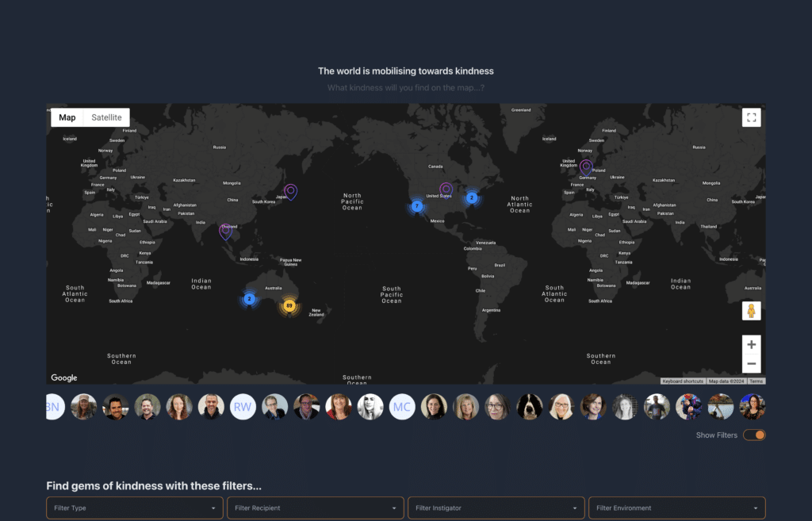Zoom in on the map
This screenshot has width=812, height=521.
pos(752,345)
